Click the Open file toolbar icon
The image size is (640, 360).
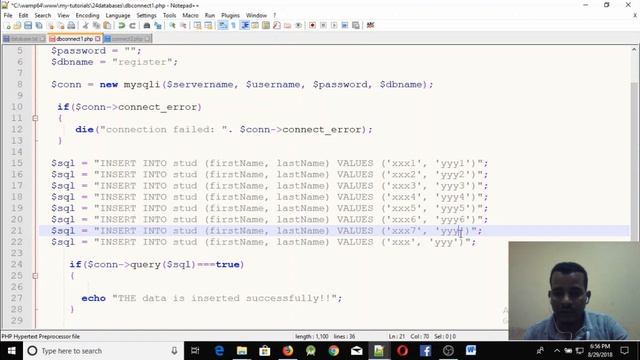click(x=18, y=25)
